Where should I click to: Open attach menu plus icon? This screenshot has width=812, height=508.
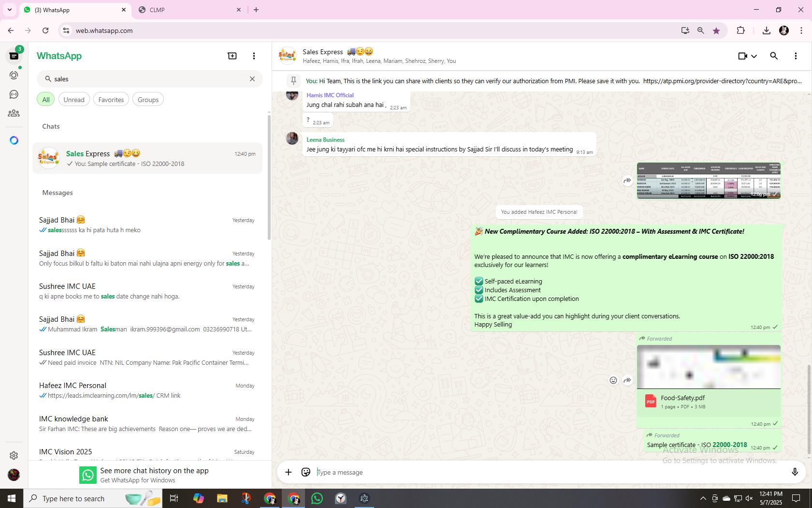(288, 472)
